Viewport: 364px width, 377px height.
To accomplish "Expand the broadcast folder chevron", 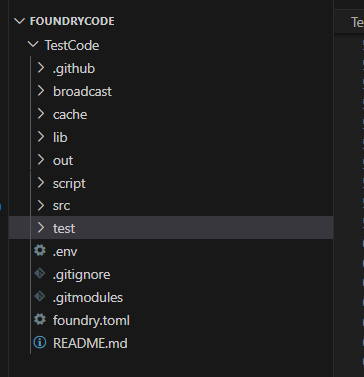I will [41, 91].
